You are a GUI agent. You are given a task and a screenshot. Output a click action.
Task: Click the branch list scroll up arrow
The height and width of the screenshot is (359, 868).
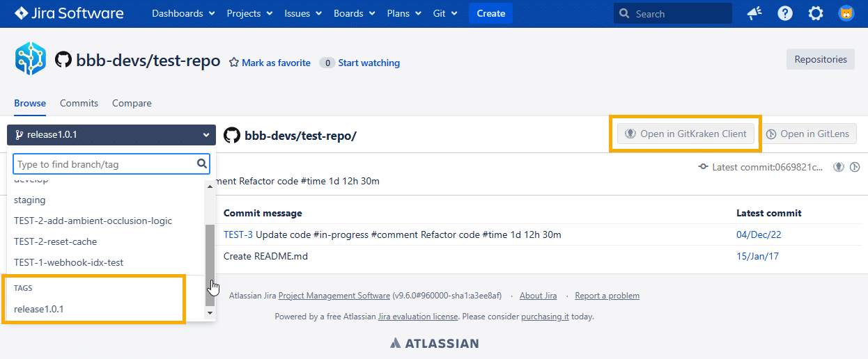click(210, 186)
